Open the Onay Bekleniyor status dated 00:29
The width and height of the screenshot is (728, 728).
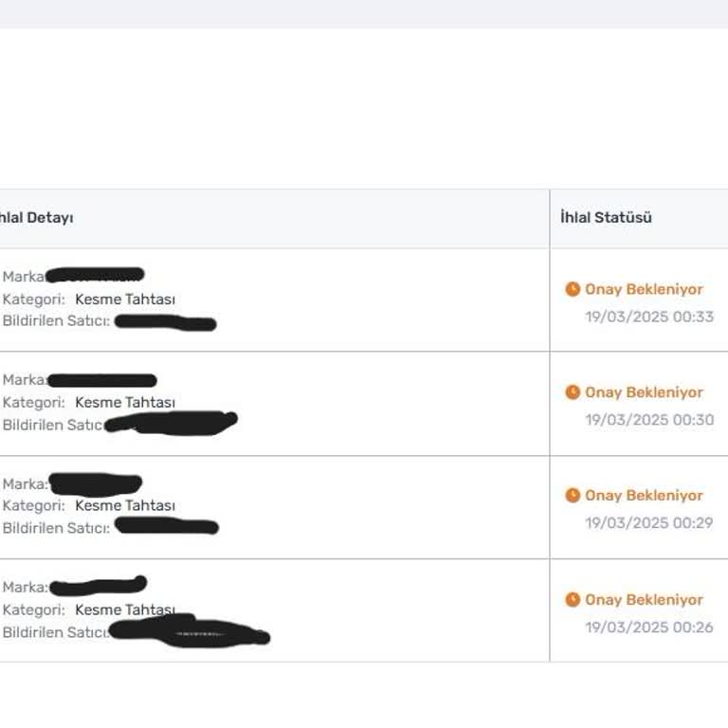[644, 496]
